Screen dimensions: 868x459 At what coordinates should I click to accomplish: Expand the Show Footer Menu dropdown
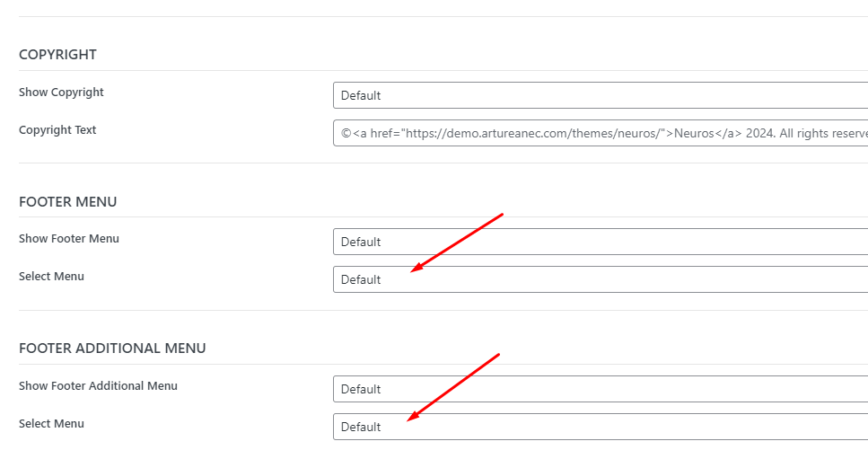tap(601, 242)
